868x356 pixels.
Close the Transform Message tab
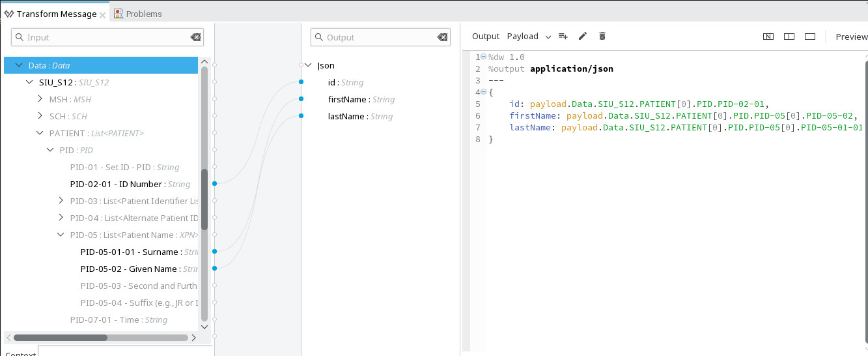103,14
